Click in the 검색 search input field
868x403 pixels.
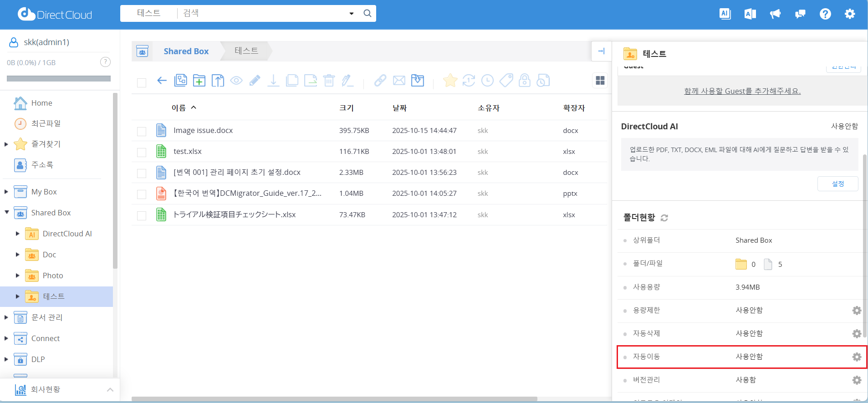pos(264,13)
